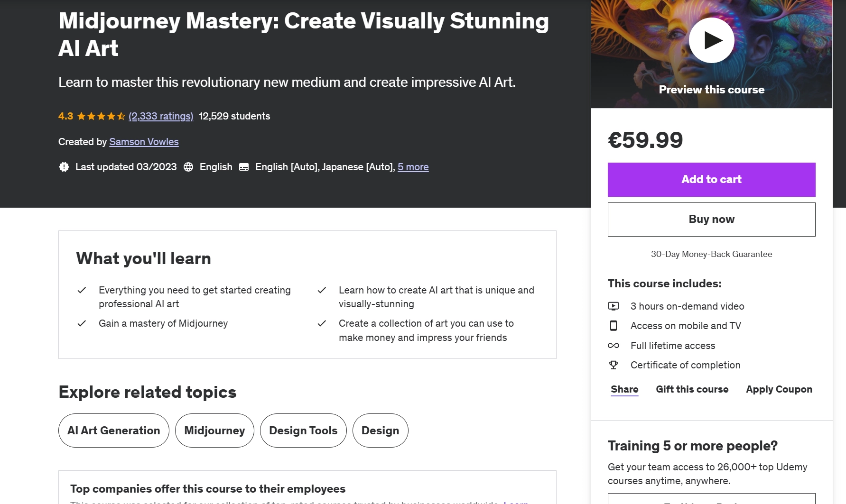Open the 2,333 ratings link
The height and width of the screenshot is (504, 846).
161,116
